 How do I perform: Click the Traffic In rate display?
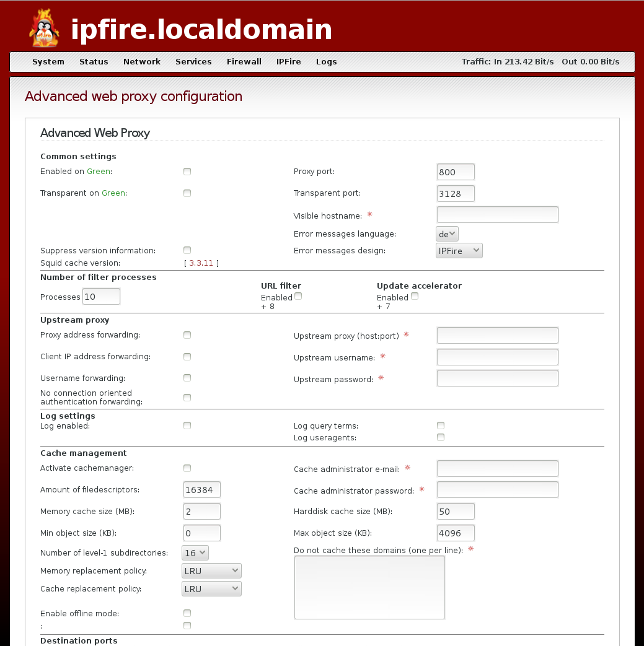[x=508, y=62]
